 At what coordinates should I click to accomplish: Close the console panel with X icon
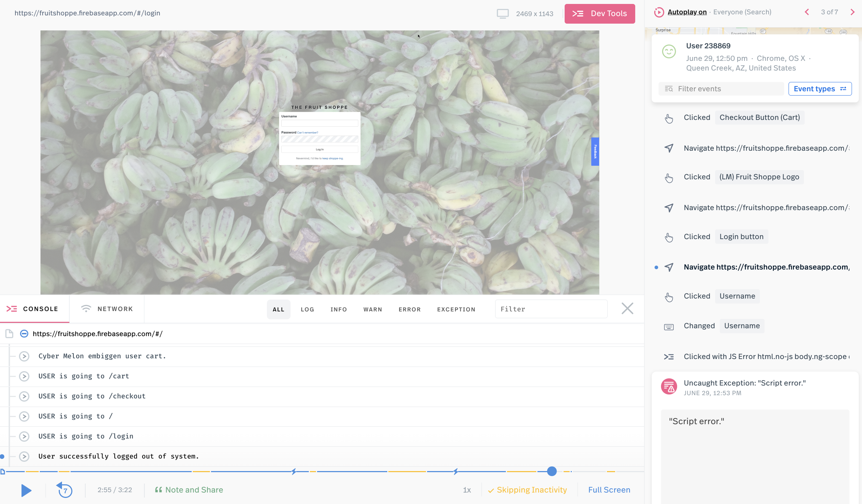(627, 309)
